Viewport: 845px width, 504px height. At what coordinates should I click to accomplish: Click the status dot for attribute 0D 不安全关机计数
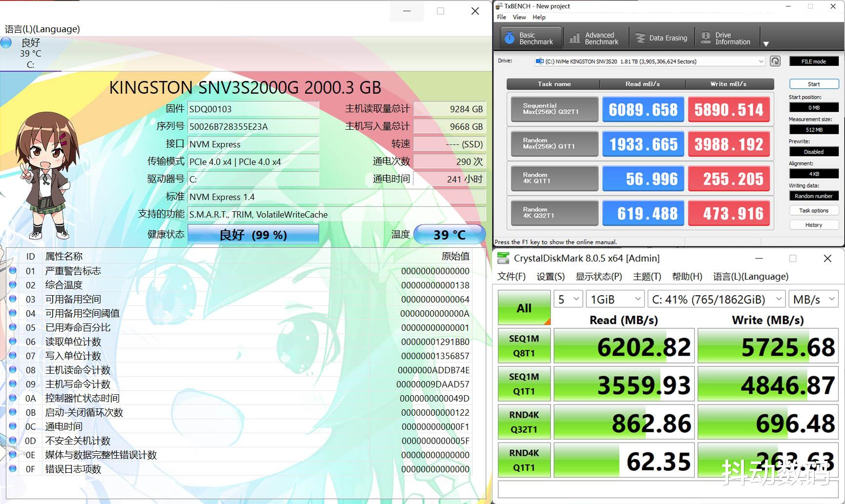pos(13,440)
